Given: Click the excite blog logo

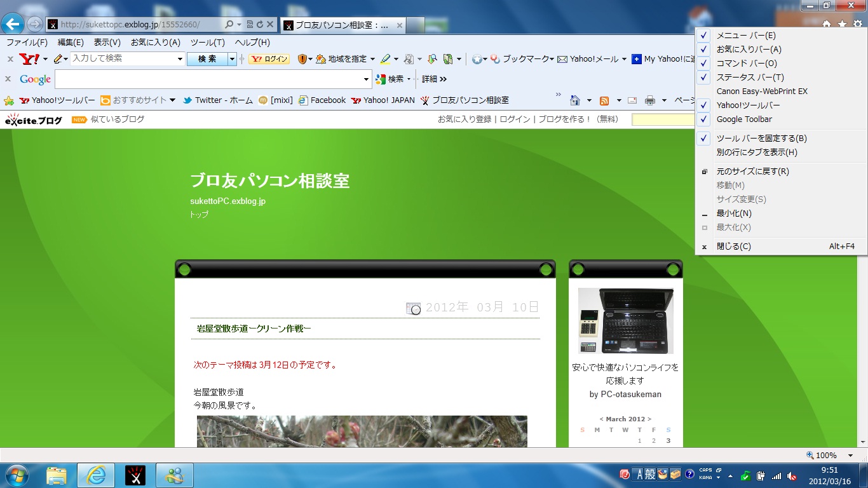Looking at the screenshot, I should point(34,119).
